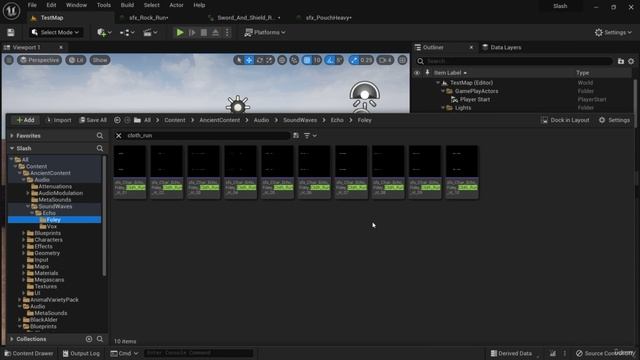Viewport: 640px width, 360px height.
Task: Open Outliner settings gear
Action: (631, 61)
